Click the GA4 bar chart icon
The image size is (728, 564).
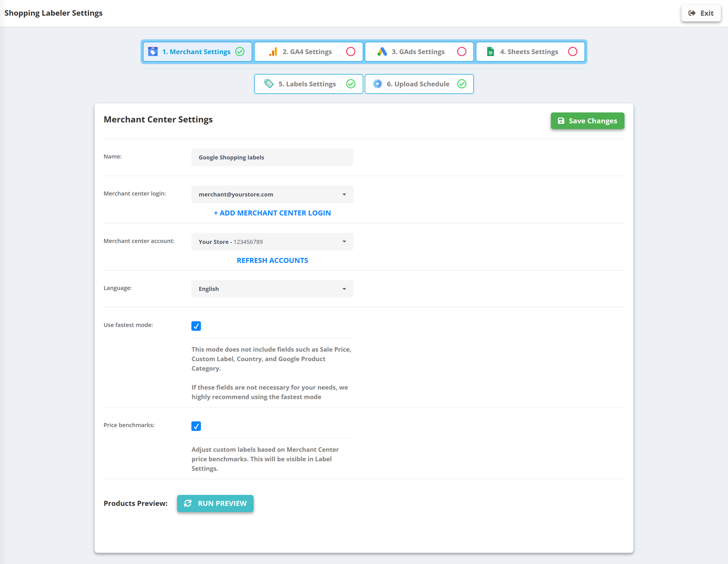[x=273, y=52]
